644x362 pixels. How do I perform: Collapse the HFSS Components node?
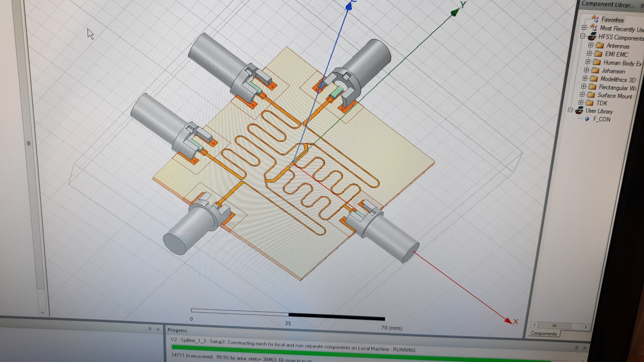(582, 36)
